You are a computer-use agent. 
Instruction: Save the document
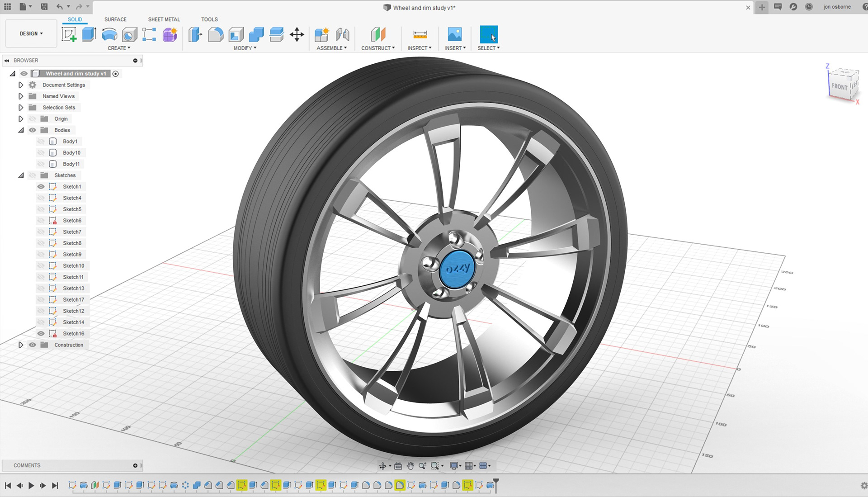[x=44, y=7]
